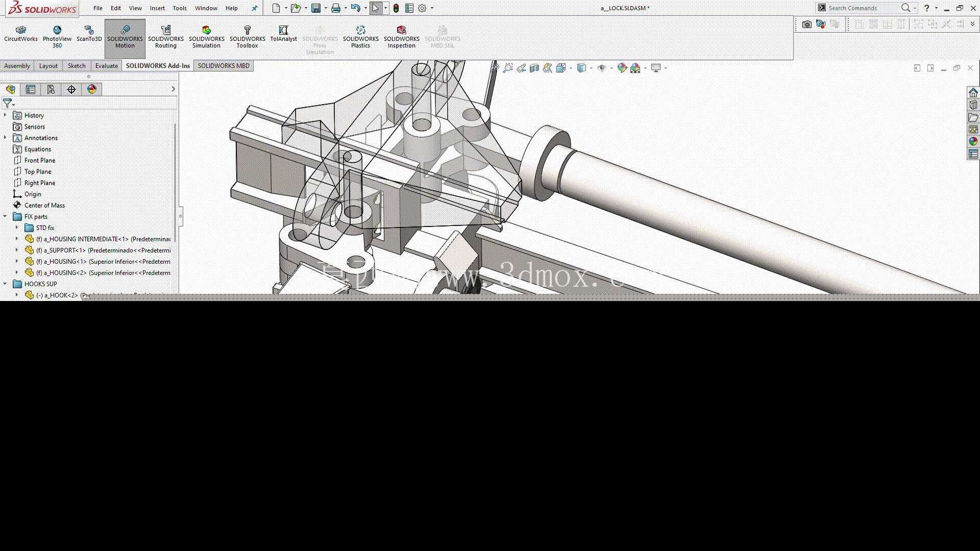Select Front Plane in tree
The image size is (980, 551).
(40, 160)
